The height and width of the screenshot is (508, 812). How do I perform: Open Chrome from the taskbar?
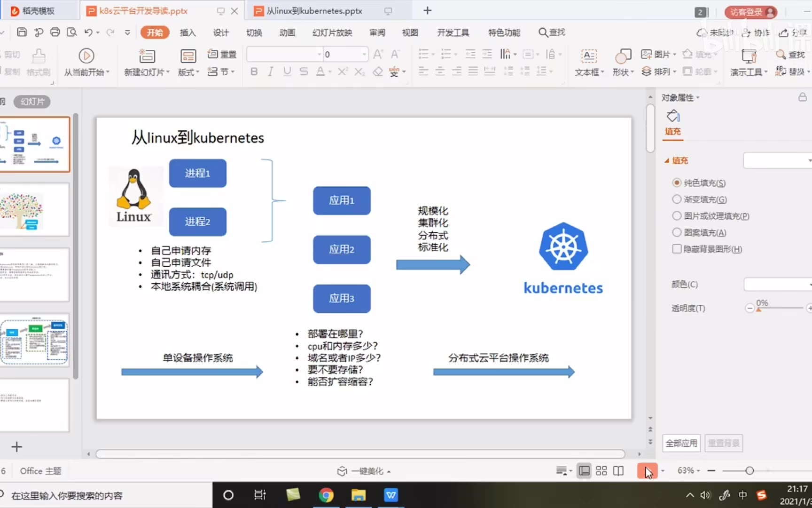(x=326, y=495)
